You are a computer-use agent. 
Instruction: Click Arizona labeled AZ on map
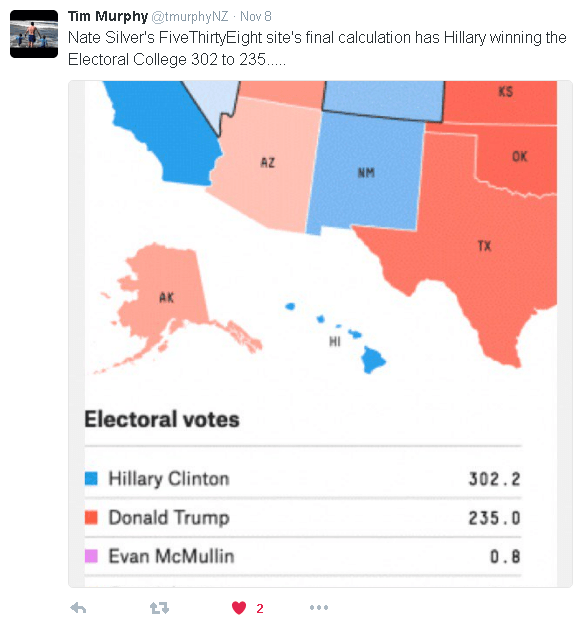[268, 163]
